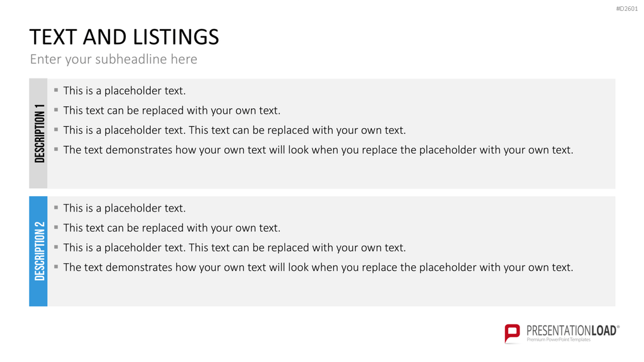Click first bullet line in Description 2 box

point(125,208)
